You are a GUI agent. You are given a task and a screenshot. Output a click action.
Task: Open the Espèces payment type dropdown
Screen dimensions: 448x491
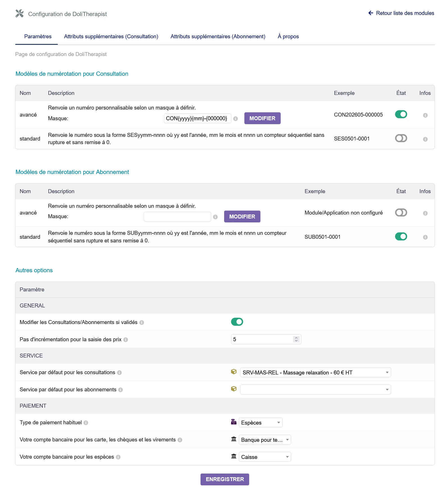pyautogui.click(x=260, y=423)
